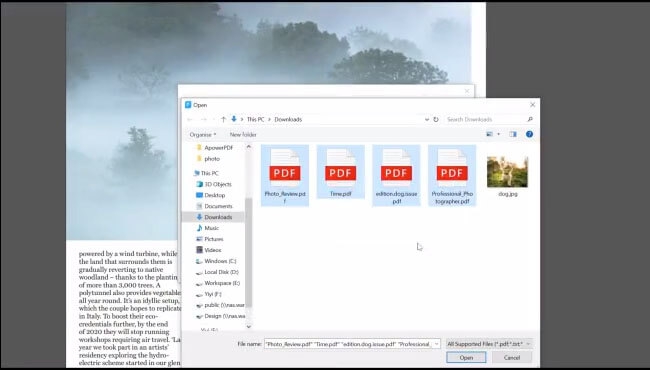Click the Open button
Image resolution: width=650 pixels, height=370 pixels.
[466, 358]
